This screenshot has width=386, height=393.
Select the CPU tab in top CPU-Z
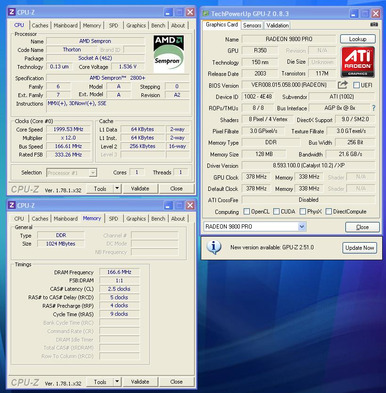pos(19,25)
